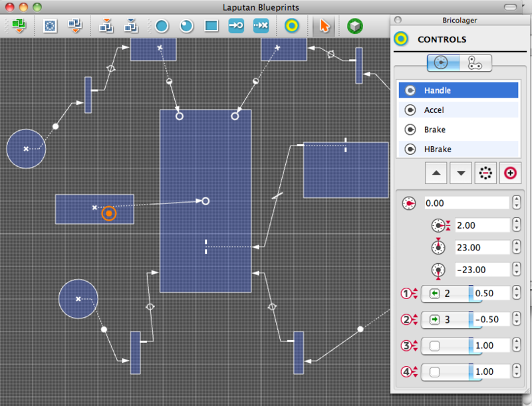Click the dotted circle remove control button
Image resolution: width=532 pixels, height=406 pixels.
485,173
